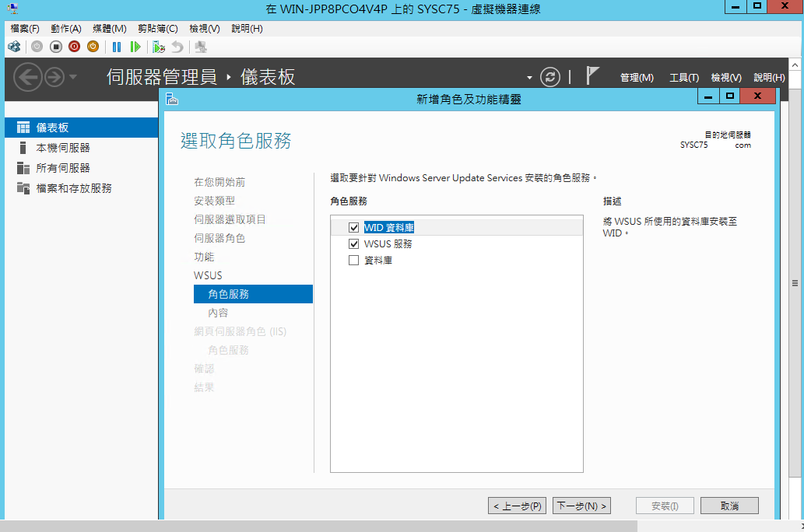Screen dimensions: 804x532
Task: Proceed with 下一步(N) button
Action: (581, 506)
